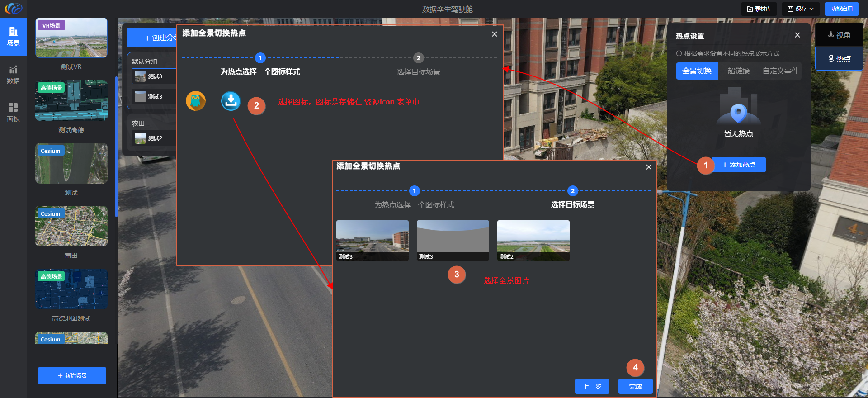Open the 素材库 material library

point(759,9)
